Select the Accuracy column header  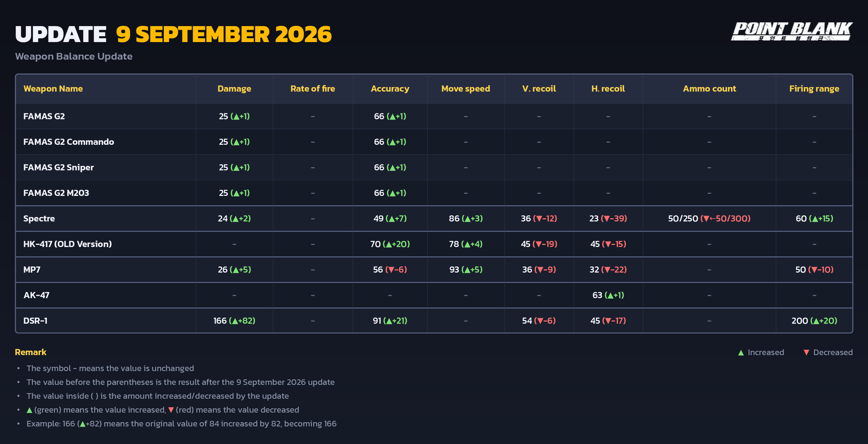pos(390,88)
